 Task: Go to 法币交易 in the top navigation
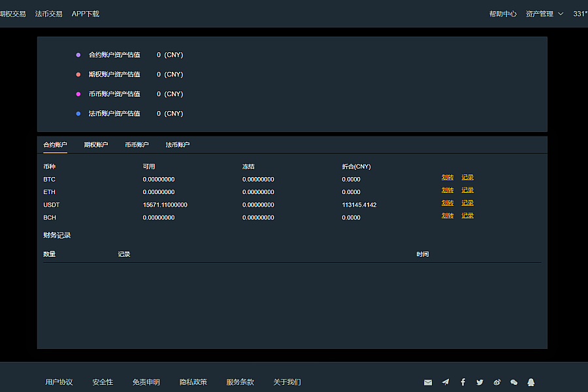point(49,14)
